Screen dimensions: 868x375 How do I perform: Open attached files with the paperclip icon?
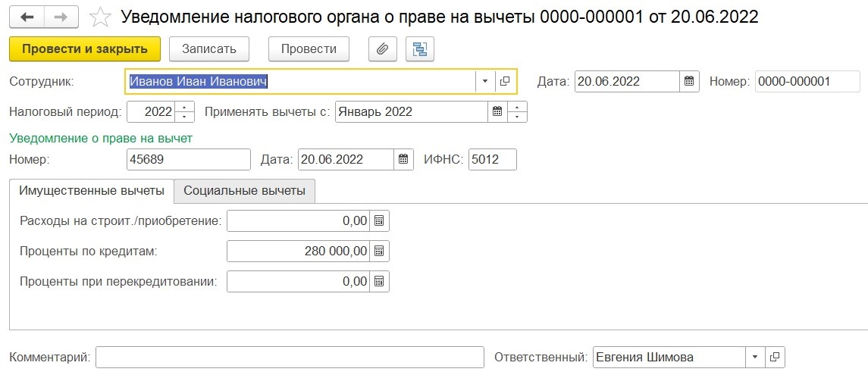coord(383,48)
